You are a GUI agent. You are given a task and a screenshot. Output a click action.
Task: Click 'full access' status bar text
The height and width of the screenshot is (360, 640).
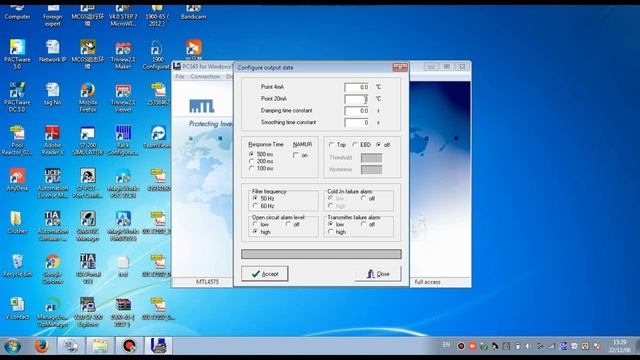[x=427, y=282]
